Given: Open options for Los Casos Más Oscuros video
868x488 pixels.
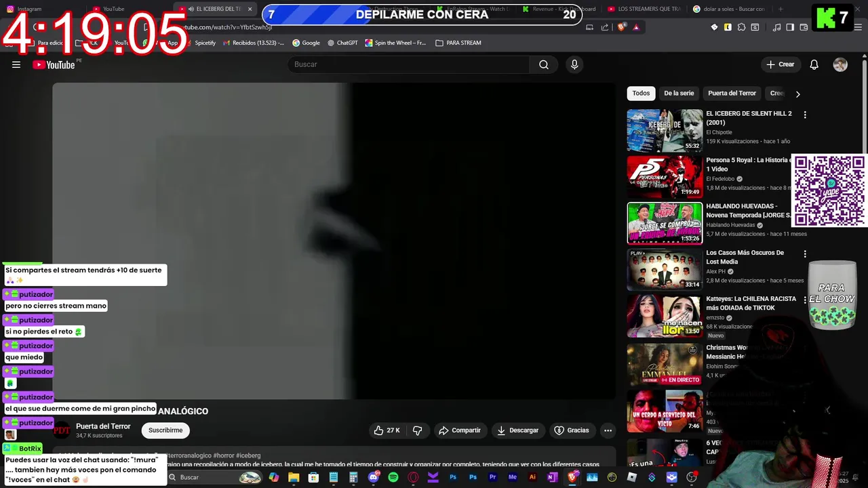Looking at the screenshot, I should [805, 254].
